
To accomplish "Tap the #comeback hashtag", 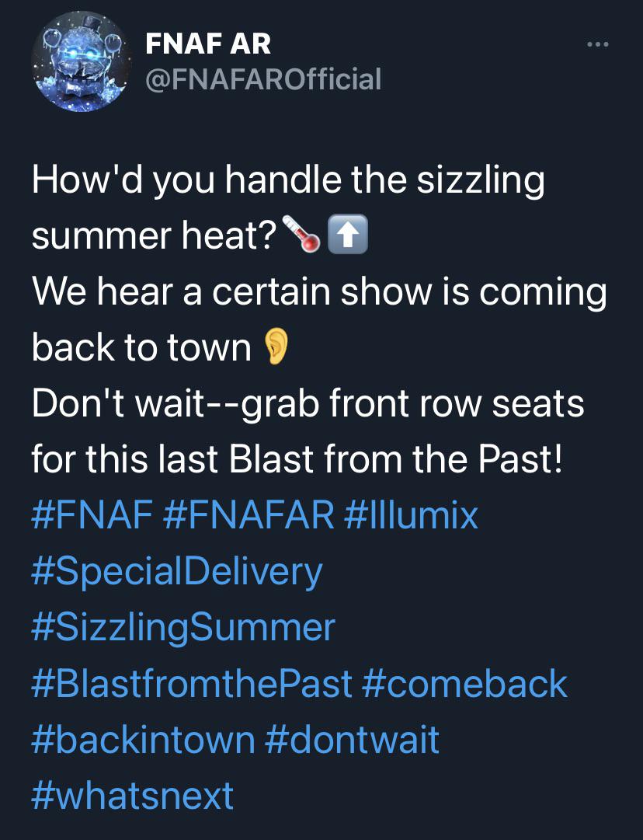I will [x=464, y=684].
